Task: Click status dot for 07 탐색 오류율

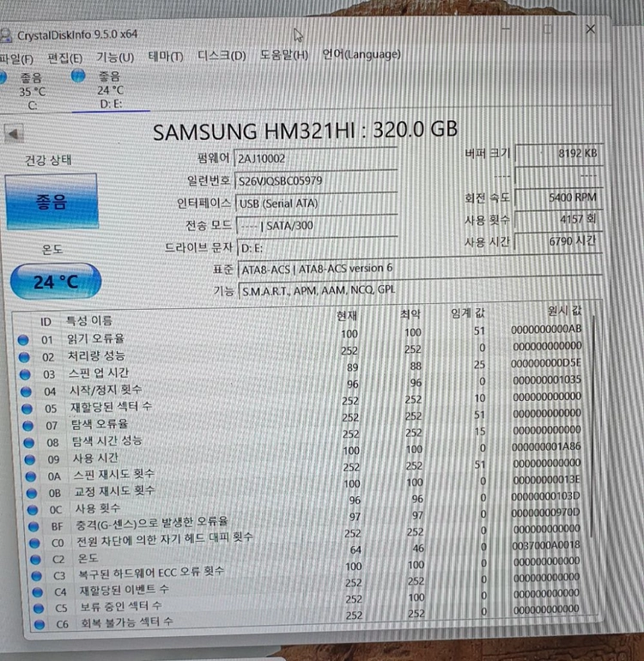Action: click(x=27, y=426)
